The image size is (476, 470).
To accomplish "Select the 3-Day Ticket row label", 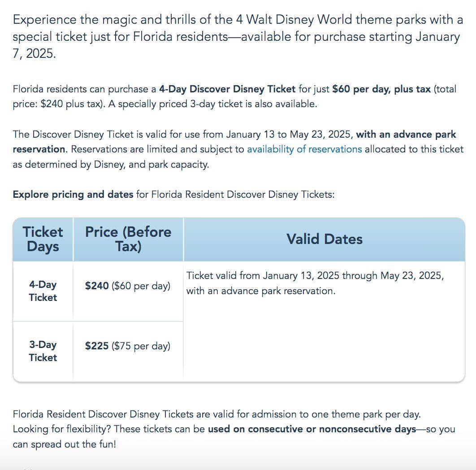I will [x=43, y=351].
